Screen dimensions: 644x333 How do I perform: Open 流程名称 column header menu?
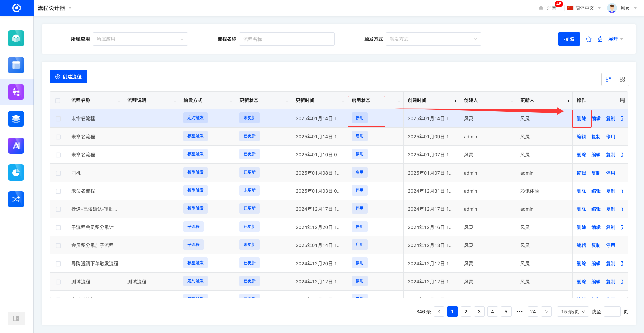[x=119, y=100]
